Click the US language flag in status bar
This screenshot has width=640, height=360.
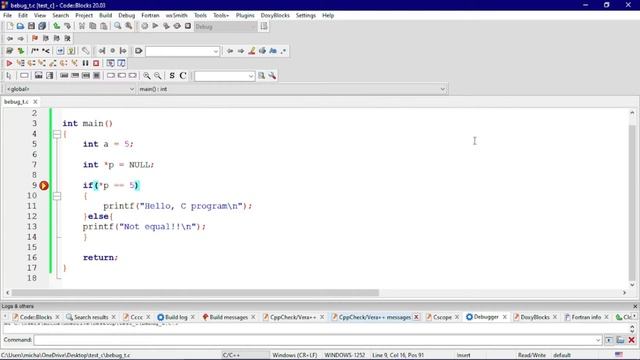(x=619, y=355)
